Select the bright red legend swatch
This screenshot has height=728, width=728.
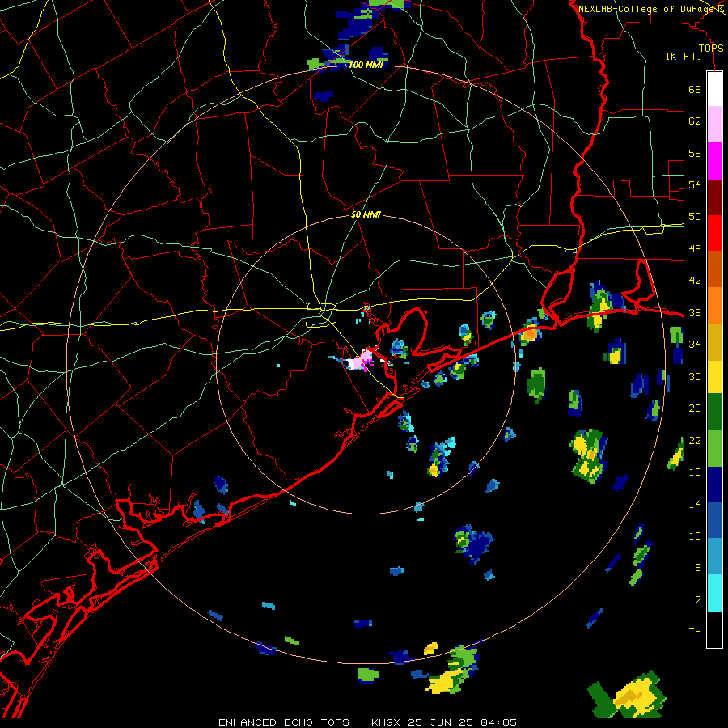click(x=714, y=233)
